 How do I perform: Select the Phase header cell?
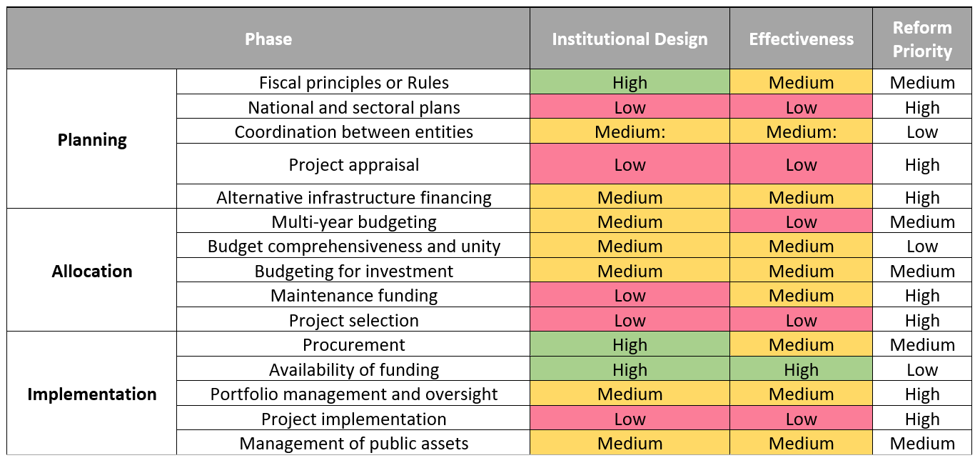[x=268, y=39]
